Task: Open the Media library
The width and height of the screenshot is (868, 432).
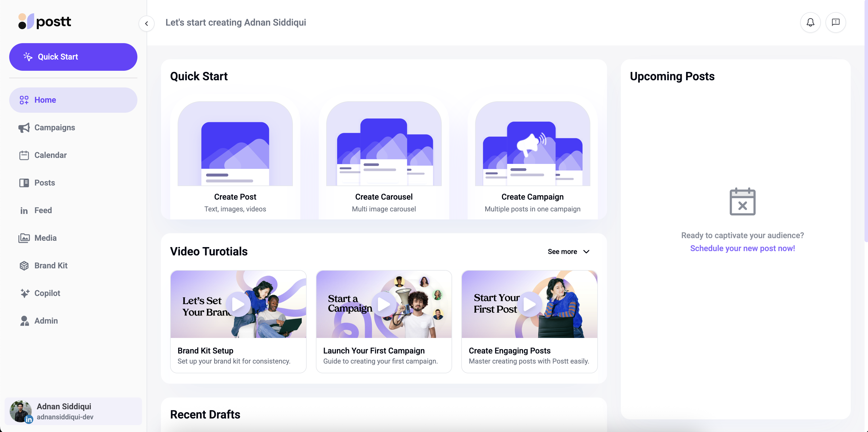Action: click(x=73, y=238)
